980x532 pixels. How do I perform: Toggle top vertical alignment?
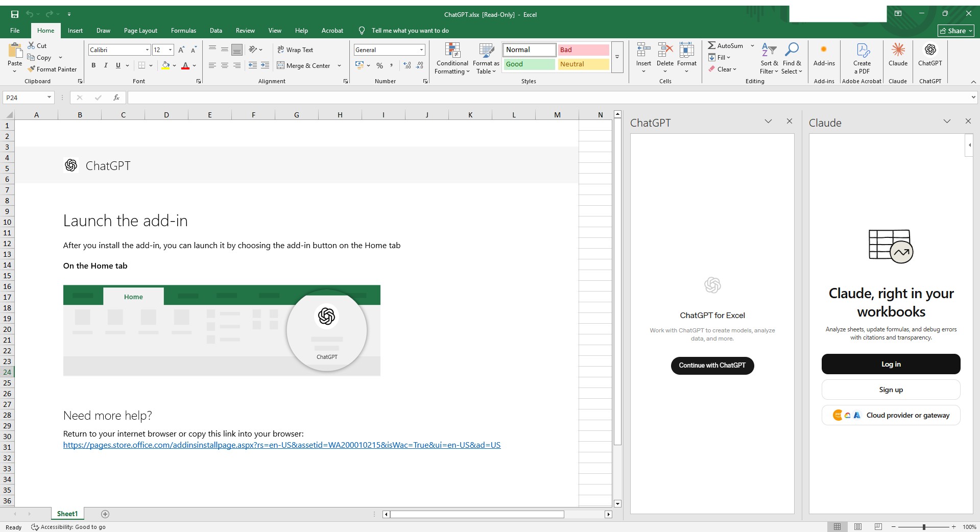[x=212, y=50]
